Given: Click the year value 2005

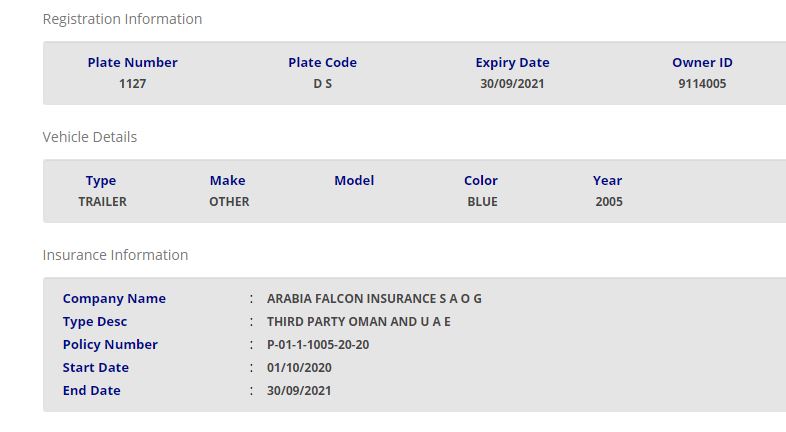Looking at the screenshot, I should coord(608,202).
